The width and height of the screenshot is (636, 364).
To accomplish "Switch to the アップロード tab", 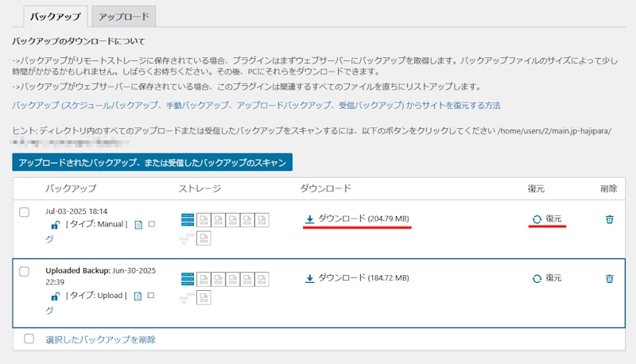I will tap(123, 16).
